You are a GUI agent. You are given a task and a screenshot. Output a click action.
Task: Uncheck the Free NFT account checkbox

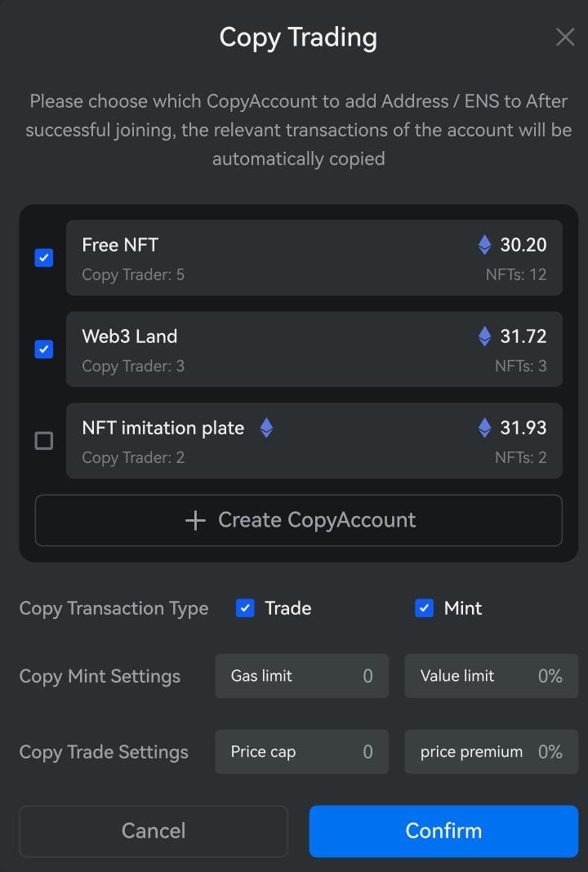[44, 258]
